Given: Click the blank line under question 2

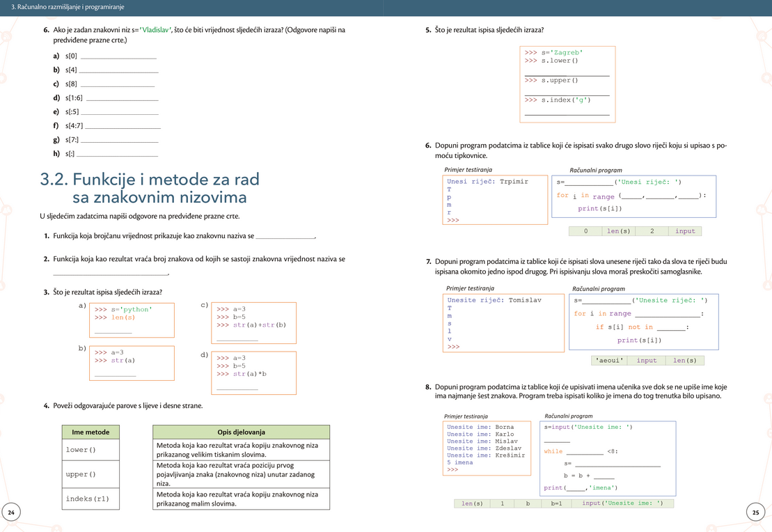Looking at the screenshot, I should click(110, 274).
